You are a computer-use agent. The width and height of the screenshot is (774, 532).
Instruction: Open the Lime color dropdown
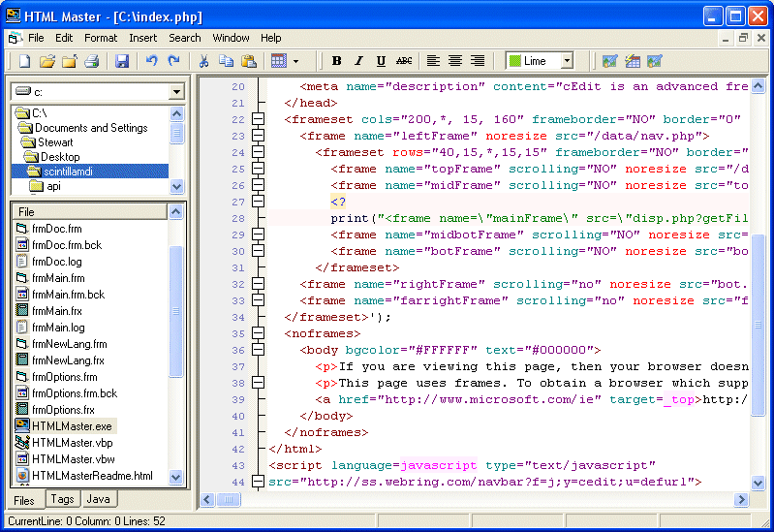click(x=567, y=61)
